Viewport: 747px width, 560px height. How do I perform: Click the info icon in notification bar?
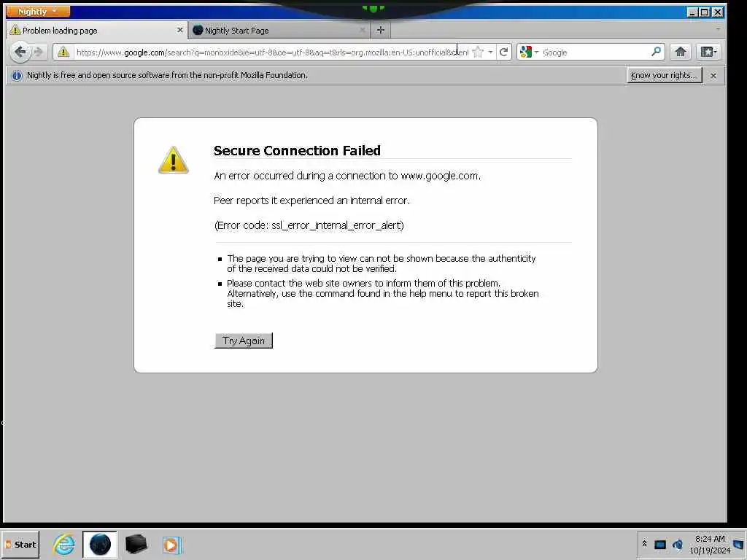[17, 76]
